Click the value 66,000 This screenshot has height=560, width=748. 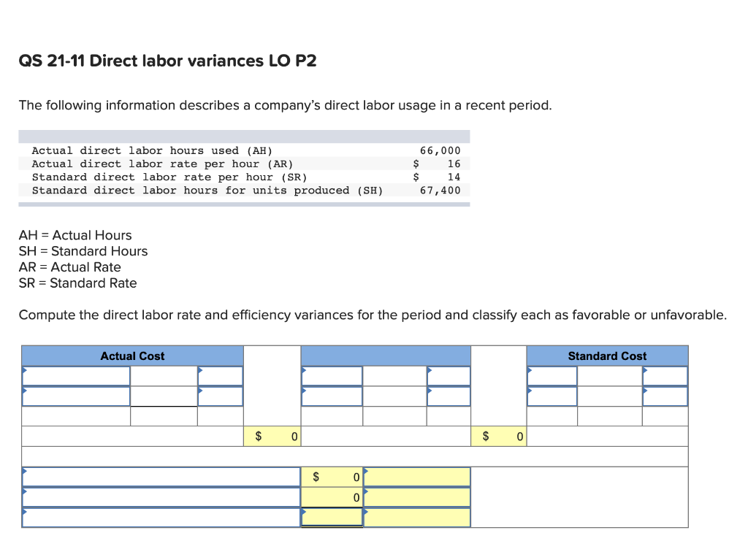click(440, 150)
